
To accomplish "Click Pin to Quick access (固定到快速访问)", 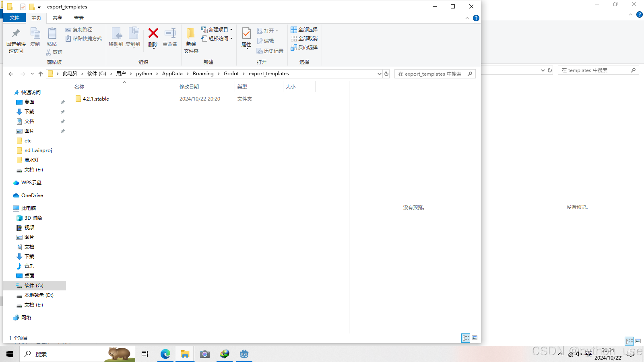I will click(x=16, y=40).
